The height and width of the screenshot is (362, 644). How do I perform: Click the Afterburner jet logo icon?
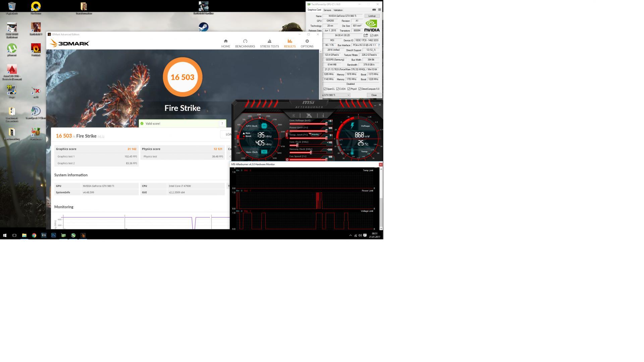click(x=309, y=115)
